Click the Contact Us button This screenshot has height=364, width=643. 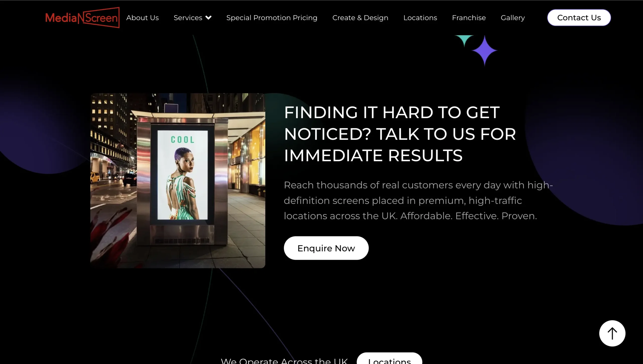(579, 18)
